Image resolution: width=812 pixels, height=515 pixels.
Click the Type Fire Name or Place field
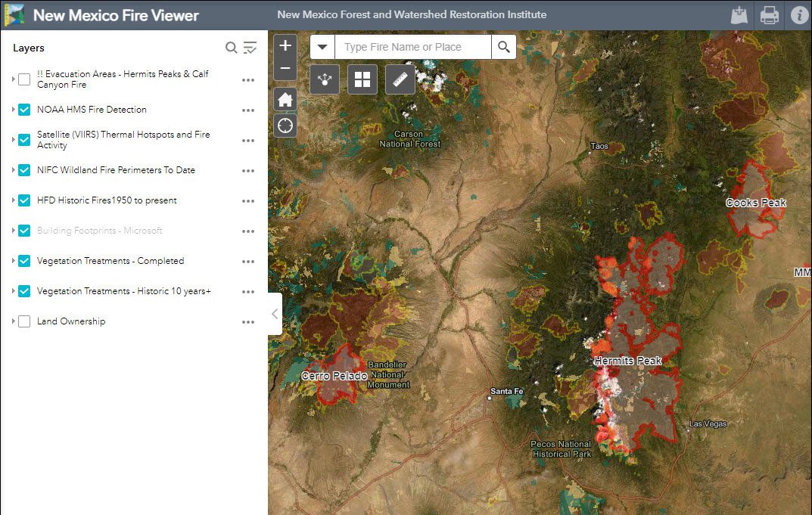tap(413, 46)
